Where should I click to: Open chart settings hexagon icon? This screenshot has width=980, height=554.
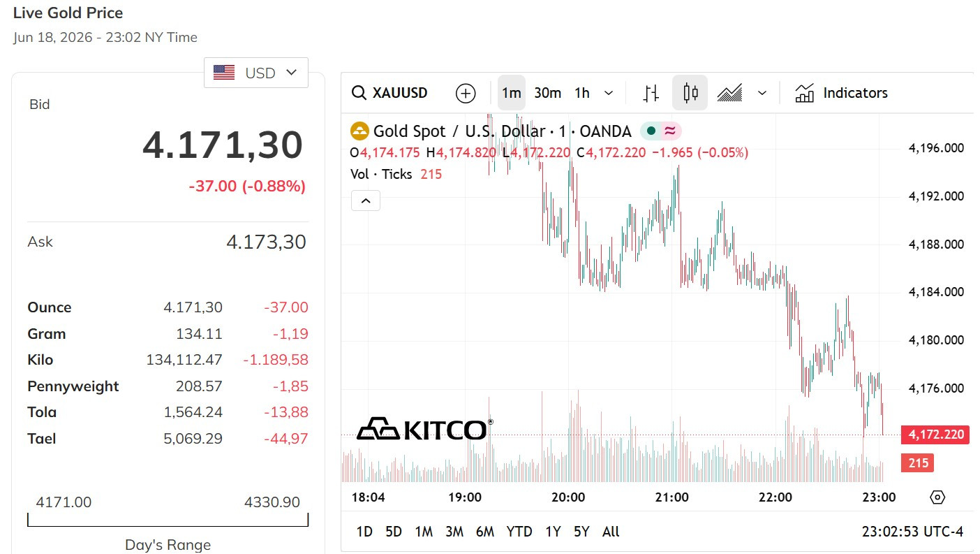coord(938,497)
